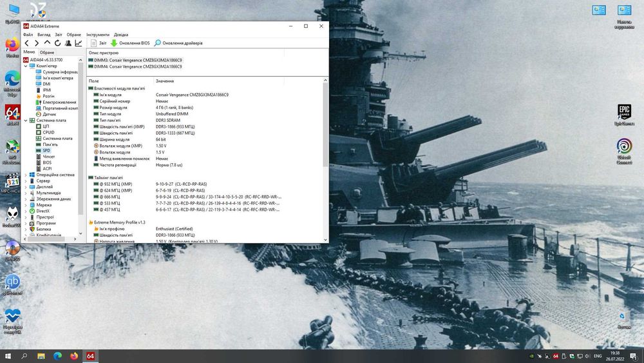Screen dimensions: 644x363
Task: Switch to the Меню tab in the side panel
Action: pos(29,52)
